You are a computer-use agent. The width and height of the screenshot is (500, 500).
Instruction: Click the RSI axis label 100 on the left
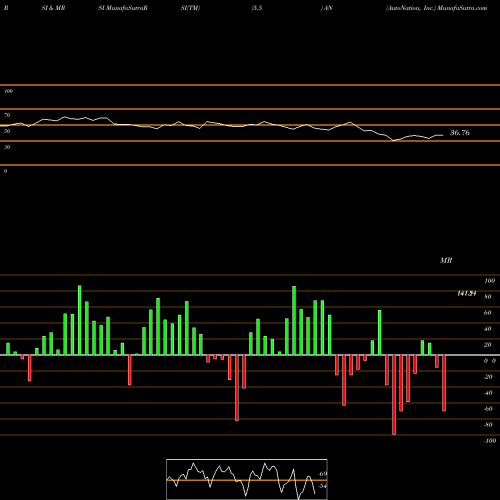tap(9, 91)
